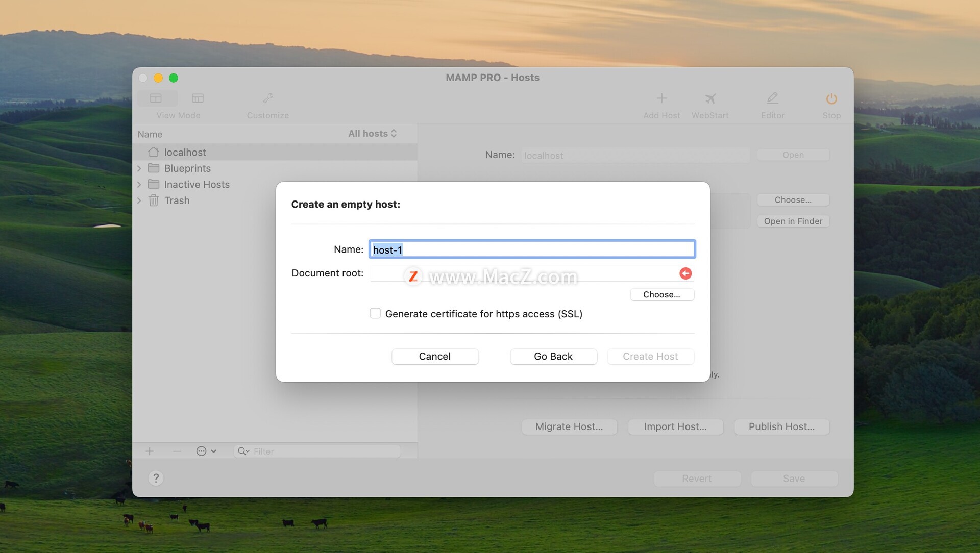
Task: Select the second View Mode icon
Action: click(x=198, y=98)
